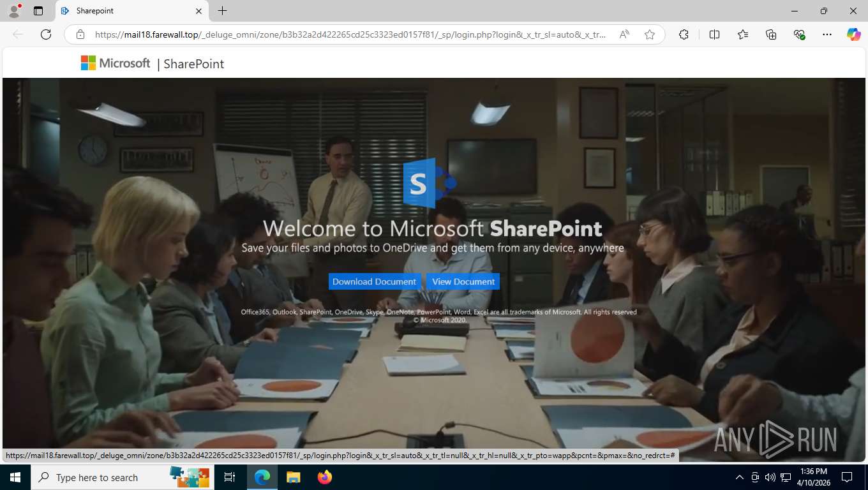Open Task View on taskbar

(230, 477)
